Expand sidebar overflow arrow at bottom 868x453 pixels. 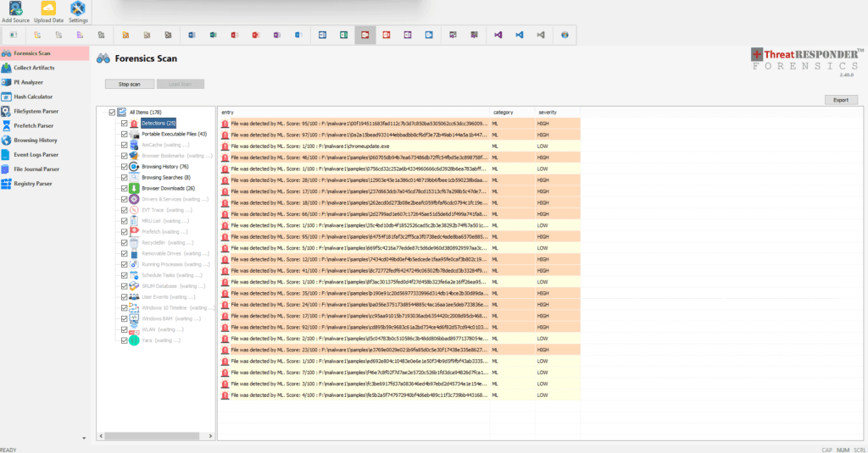[84, 438]
